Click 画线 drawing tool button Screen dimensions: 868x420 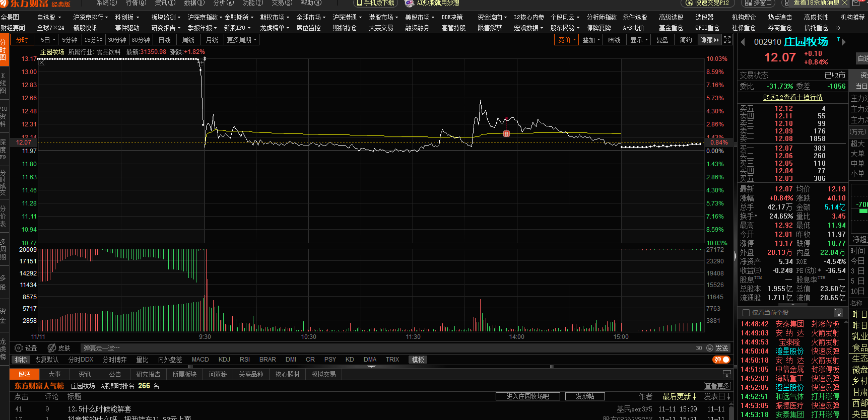(x=614, y=40)
